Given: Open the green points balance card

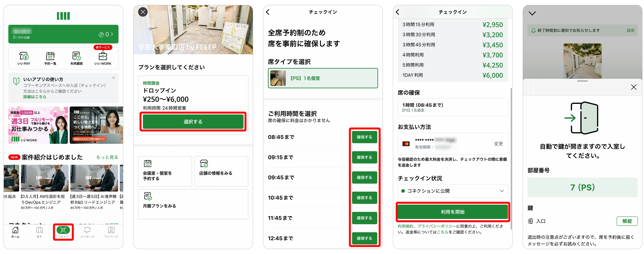Looking at the screenshot, I should click(63, 34).
